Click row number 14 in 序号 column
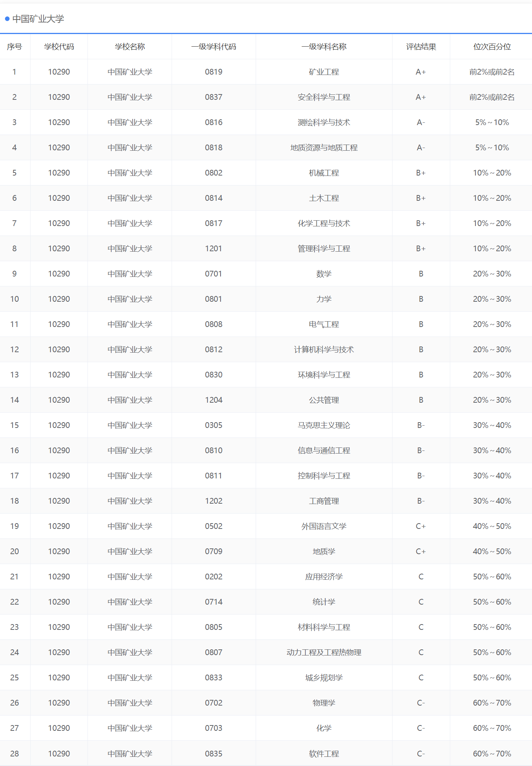 [15, 400]
